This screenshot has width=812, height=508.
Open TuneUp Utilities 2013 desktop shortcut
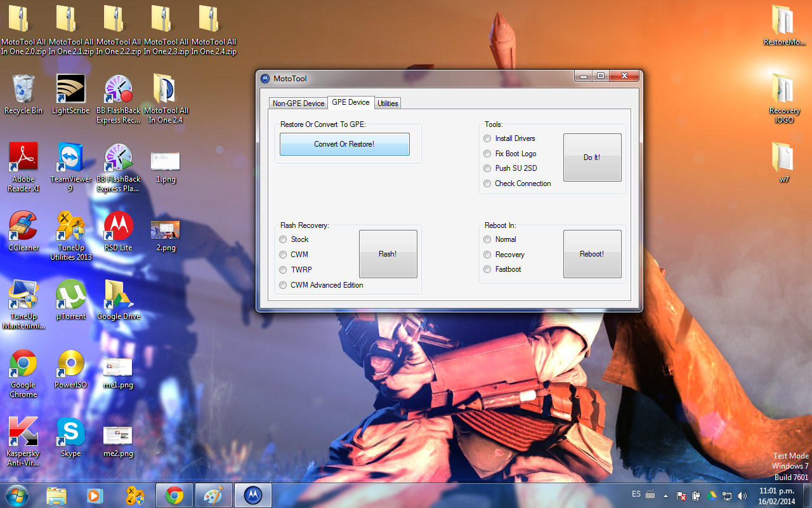(x=71, y=236)
